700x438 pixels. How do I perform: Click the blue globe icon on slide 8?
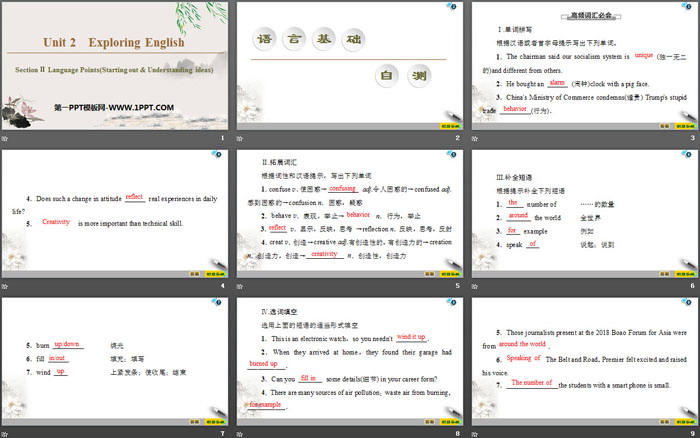click(452, 302)
